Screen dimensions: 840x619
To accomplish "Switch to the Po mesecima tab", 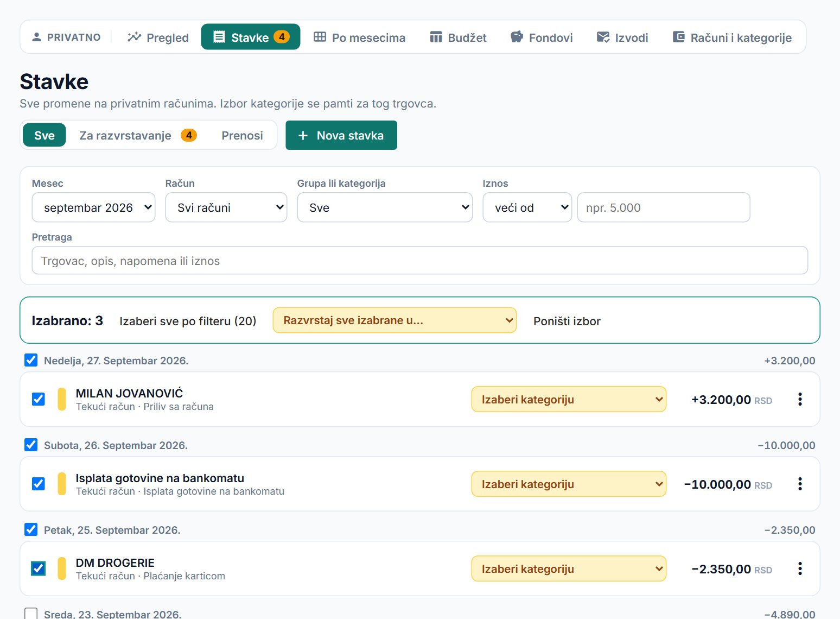I will tap(359, 37).
